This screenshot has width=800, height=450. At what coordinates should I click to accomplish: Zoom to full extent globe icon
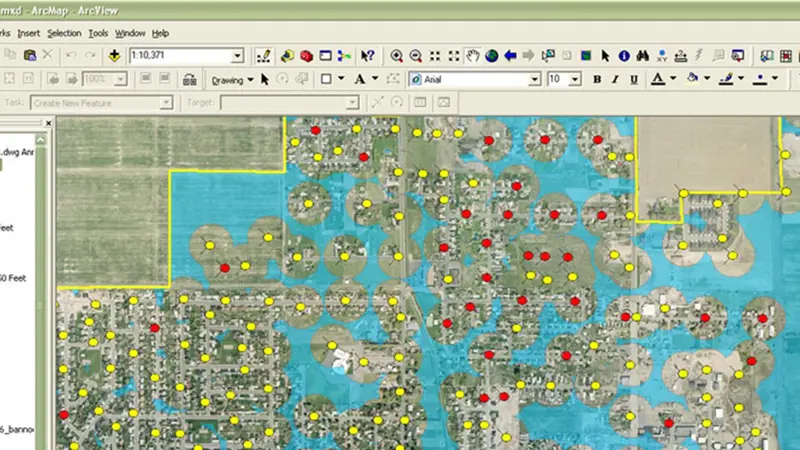tap(492, 56)
